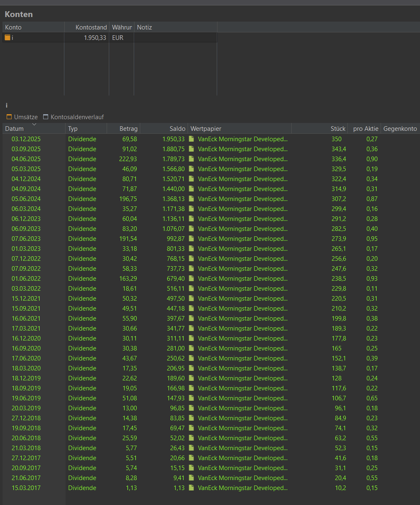420x505 pixels.
Task: Click document icon in 04.06.2025 dividend row
Action: point(191,159)
